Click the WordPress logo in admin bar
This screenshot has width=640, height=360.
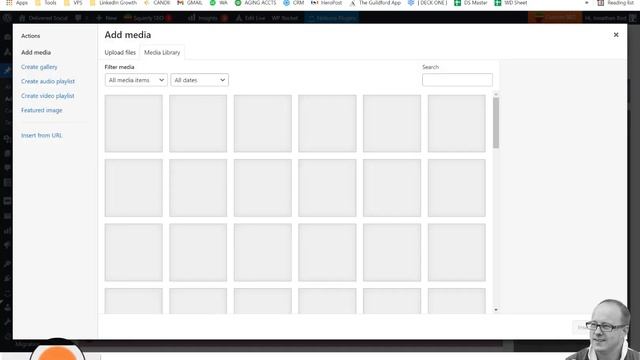7,18
